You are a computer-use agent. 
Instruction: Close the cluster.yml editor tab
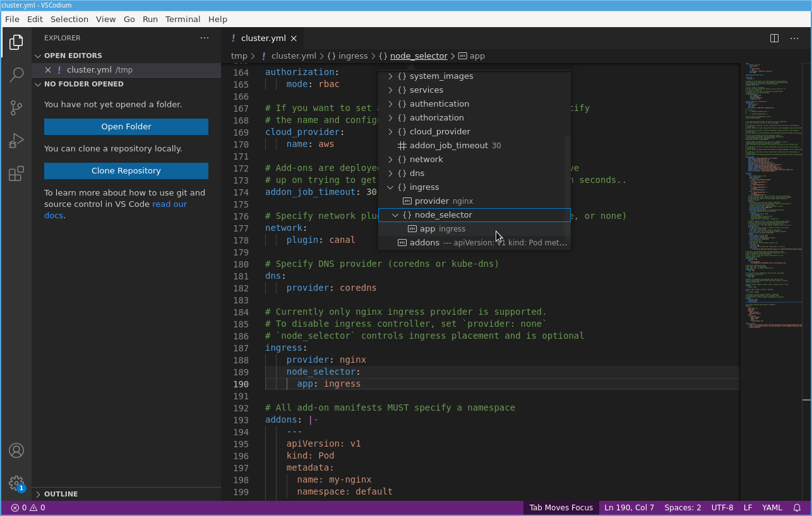(294, 38)
